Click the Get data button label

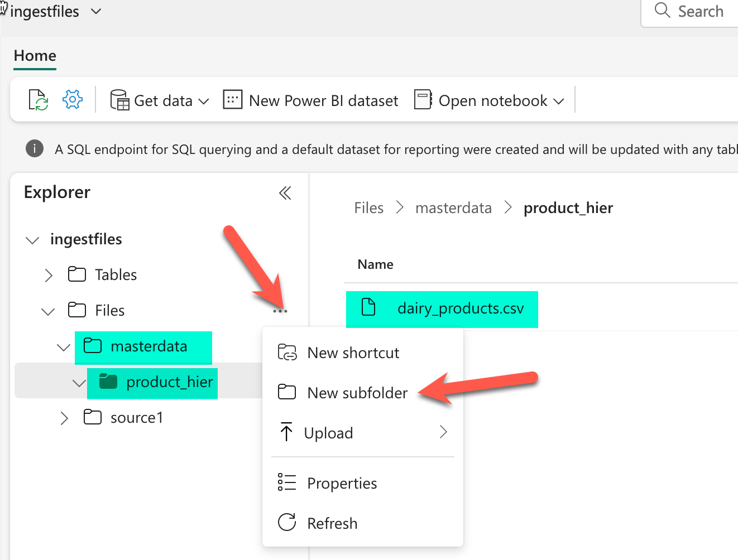pos(163,100)
